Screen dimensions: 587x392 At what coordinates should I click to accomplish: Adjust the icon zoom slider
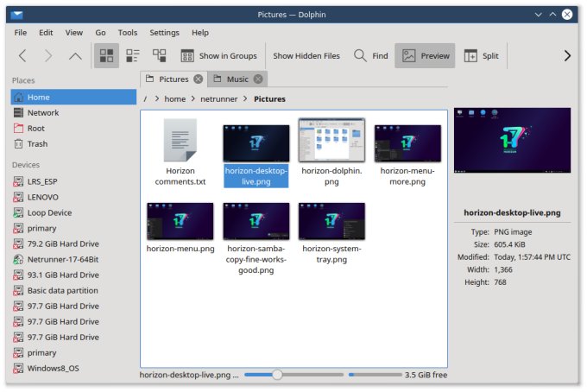pyautogui.click(x=277, y=375)
